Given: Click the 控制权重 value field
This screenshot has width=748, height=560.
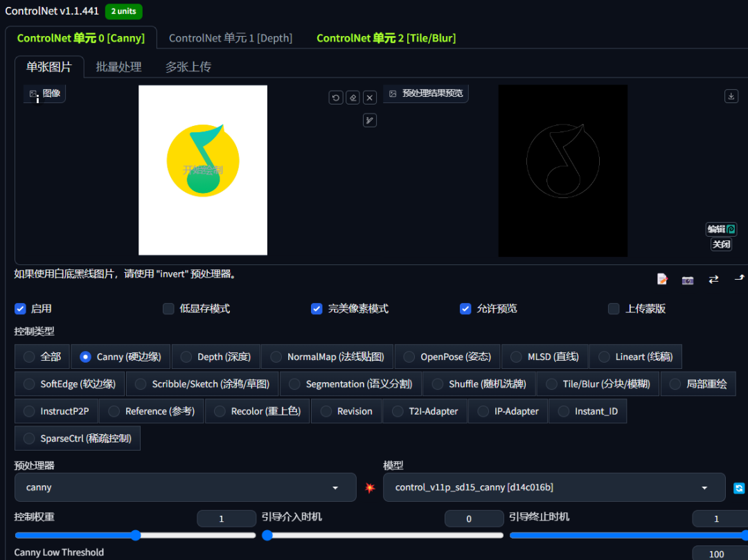Looking at the screenshot, I should click(x=226, y=518).
